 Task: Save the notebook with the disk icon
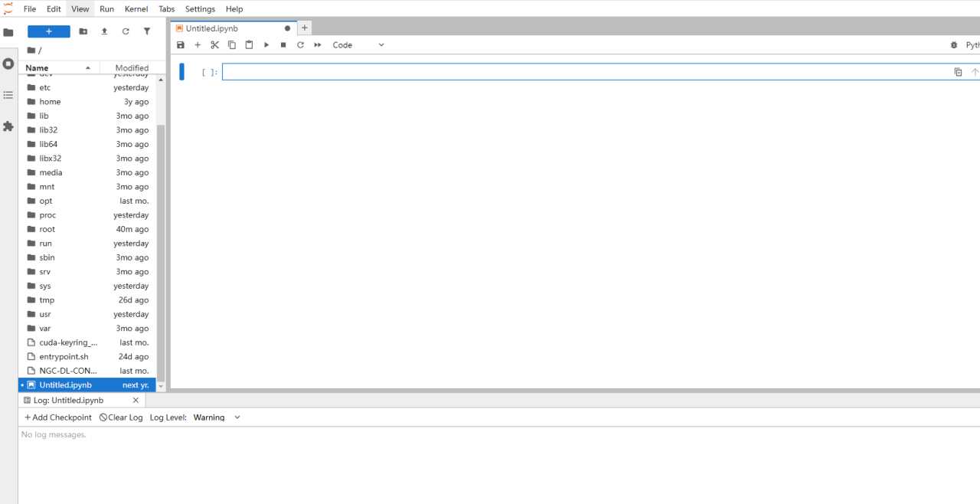pos(181,45)
